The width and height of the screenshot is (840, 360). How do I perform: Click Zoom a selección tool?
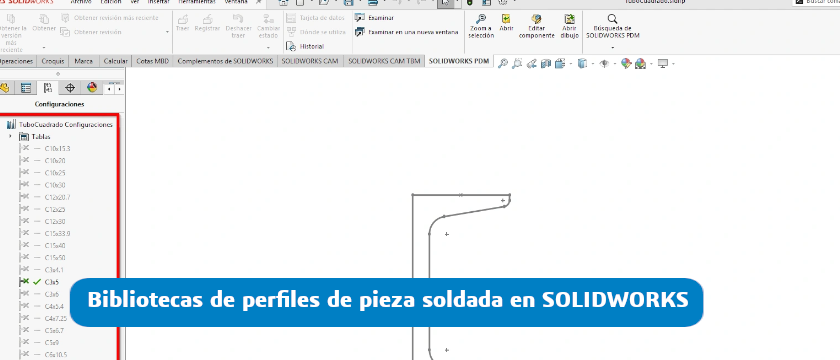tap(481, 26)
